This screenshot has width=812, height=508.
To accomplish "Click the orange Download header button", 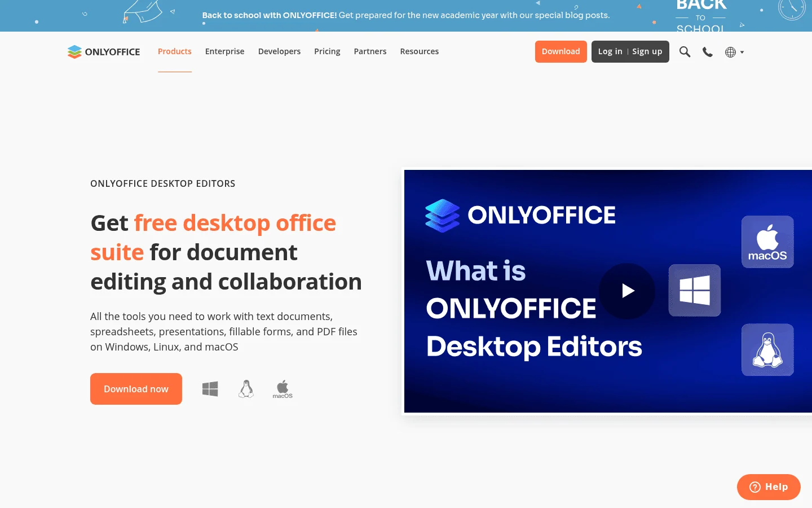I will pyautogui.click(x=561, y=51).
